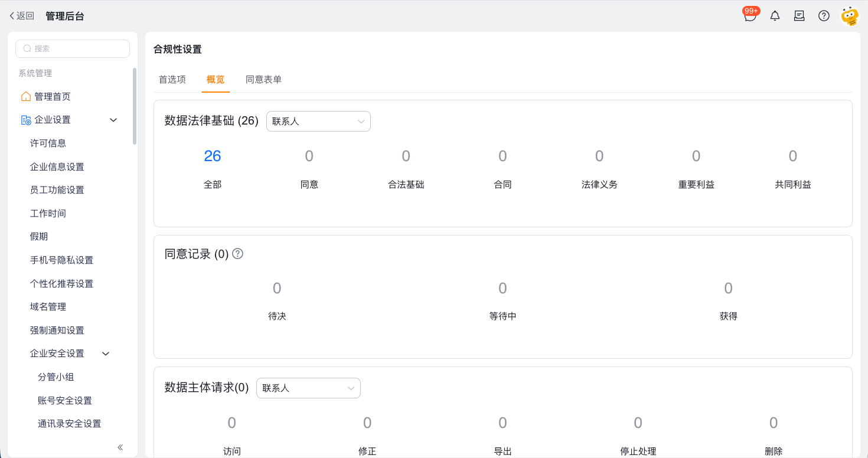This screenshot has height=458, width=868.
Task: Collapse the 企业设置 menu chevron
Action: coord(114,120)
